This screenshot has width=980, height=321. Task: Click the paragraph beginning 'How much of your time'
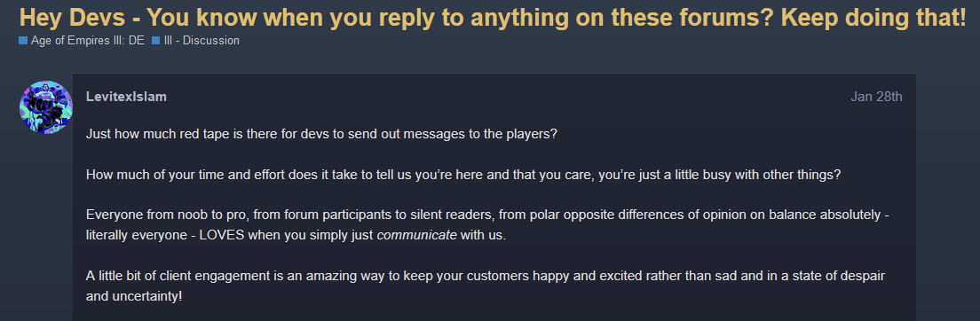(463, 175)
